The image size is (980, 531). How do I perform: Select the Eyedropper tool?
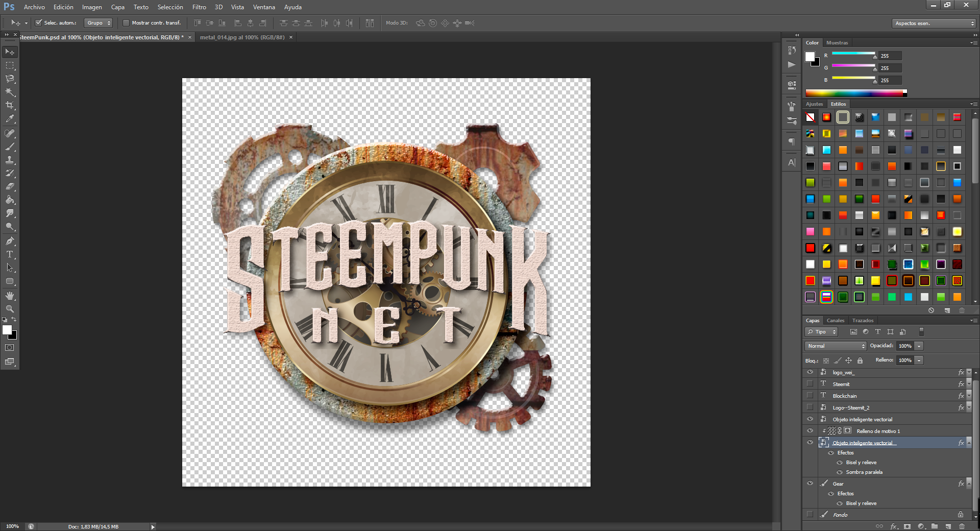10,118
